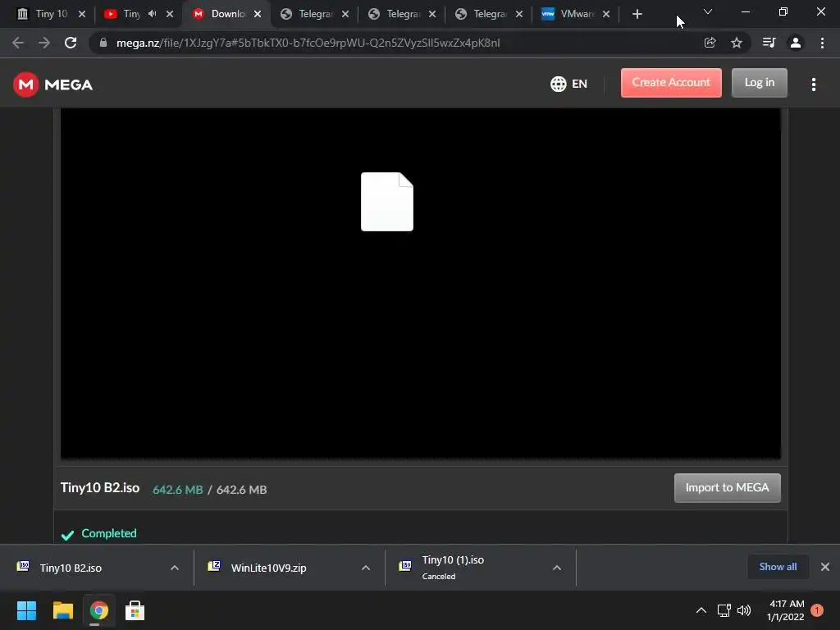Screen dimensions: 840x630
Task: Click the white file preview icon
Action: [x=387, y=202]
